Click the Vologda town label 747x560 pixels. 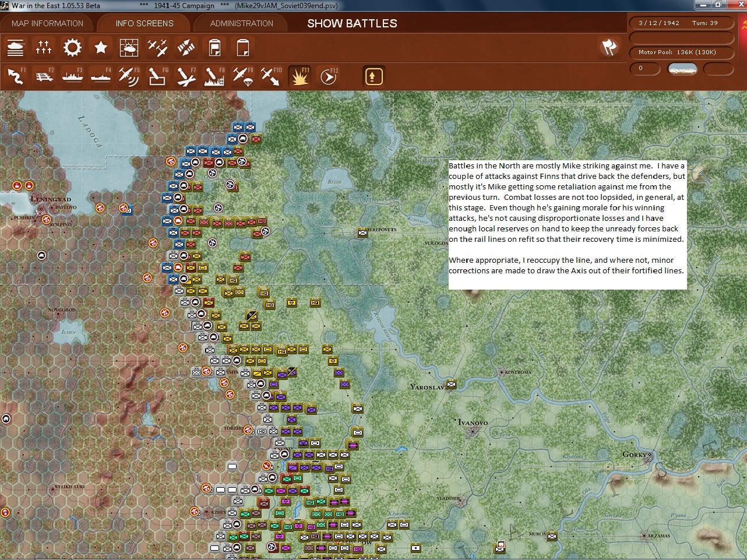point(436,243)
